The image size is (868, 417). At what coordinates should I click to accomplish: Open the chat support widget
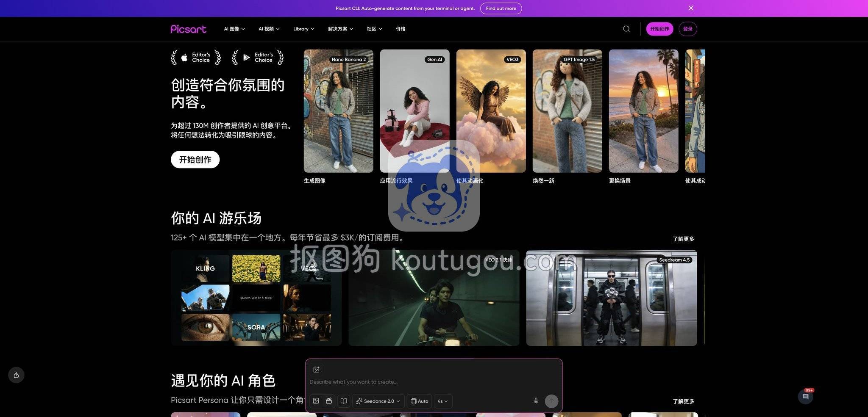805,397
